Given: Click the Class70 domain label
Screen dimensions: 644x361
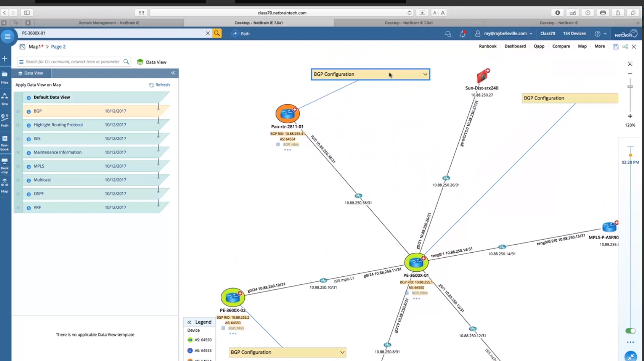Looking at the screenshot, I should [548, 33].
